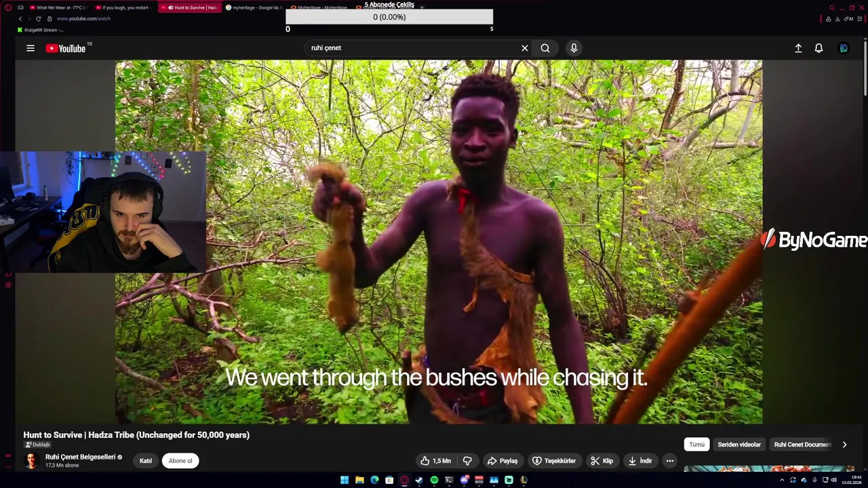Open League of Legends taskbar icon
This screenshot has height=488, width=868.
tap(524, 480)
